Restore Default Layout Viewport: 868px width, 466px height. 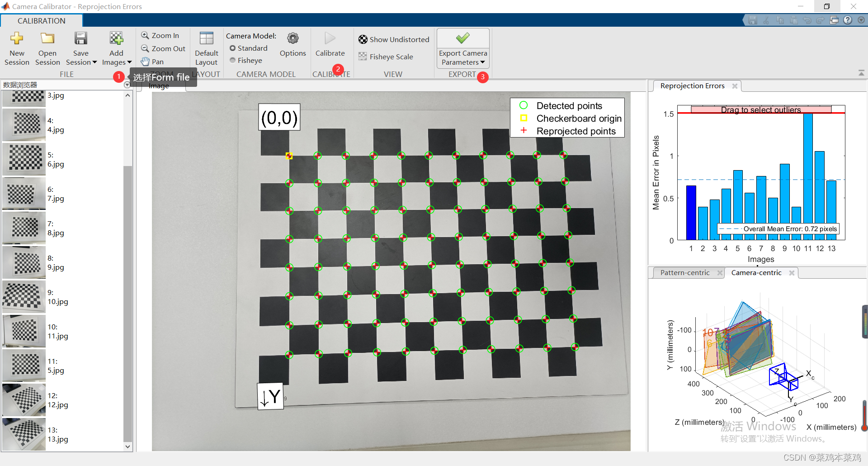pos(207,48)
